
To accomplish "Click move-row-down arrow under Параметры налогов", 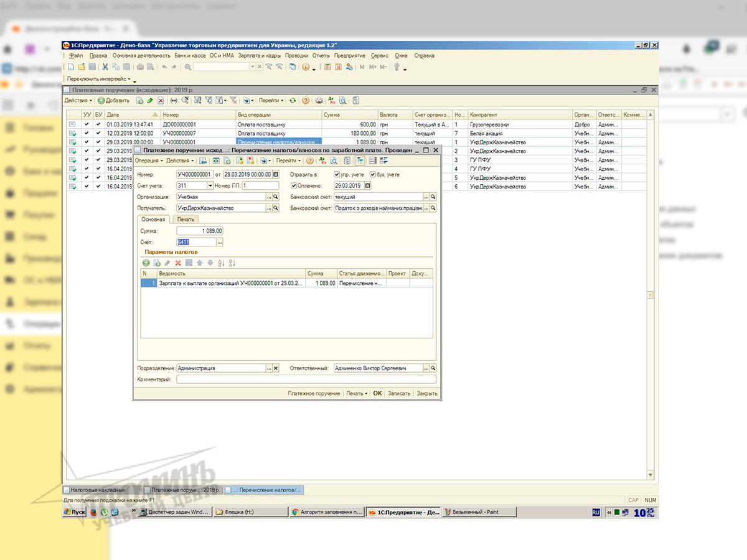I will (x=210, y=263).
